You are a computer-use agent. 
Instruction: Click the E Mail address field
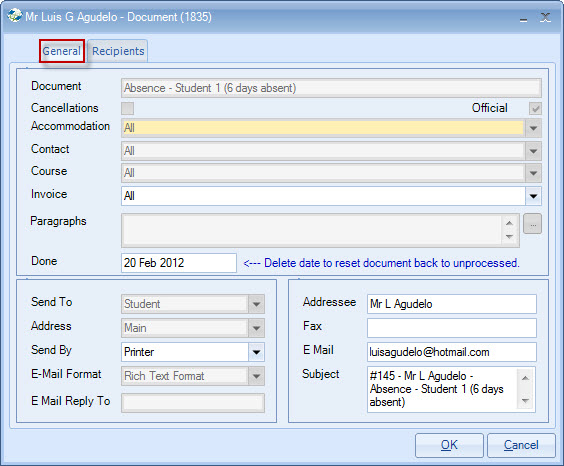point(451,352)
